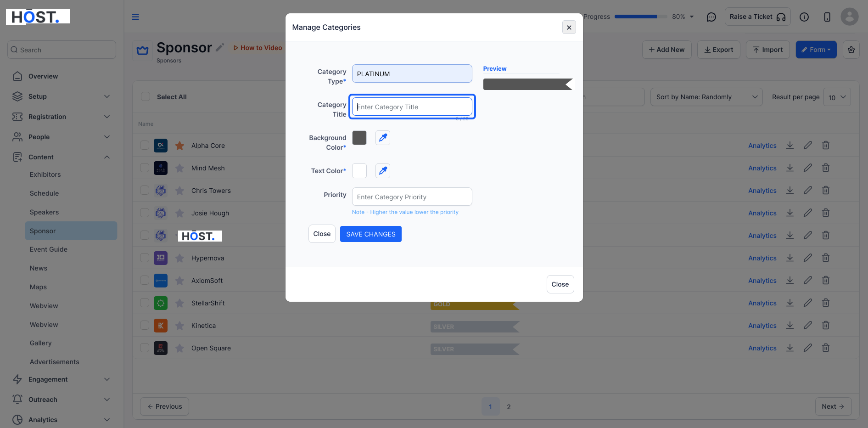Pick text color with eyedropper
Viewport: 868px width, 428px height.
coord(383,171)
